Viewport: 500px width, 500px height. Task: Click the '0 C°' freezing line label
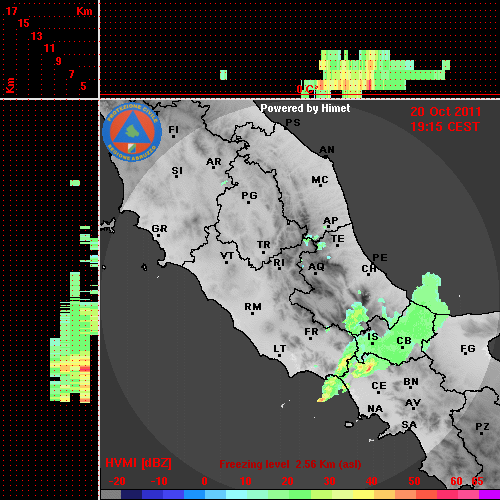(x=307, y=89)
